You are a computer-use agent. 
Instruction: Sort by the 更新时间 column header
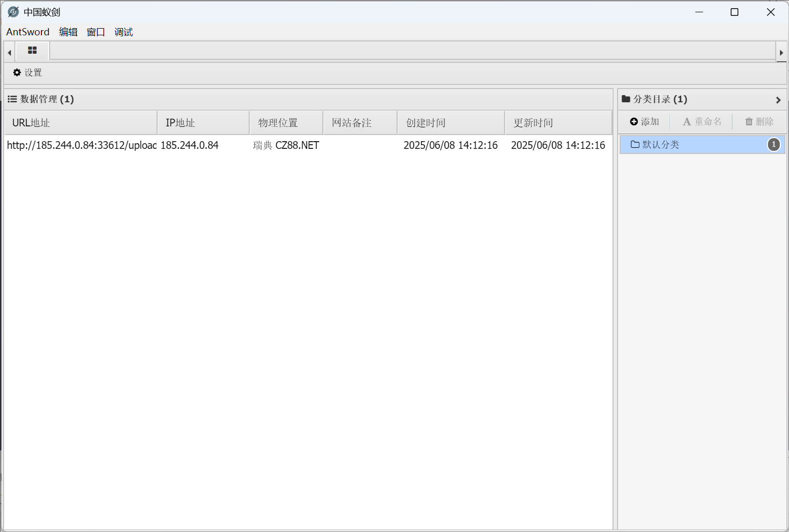point(558,123)
